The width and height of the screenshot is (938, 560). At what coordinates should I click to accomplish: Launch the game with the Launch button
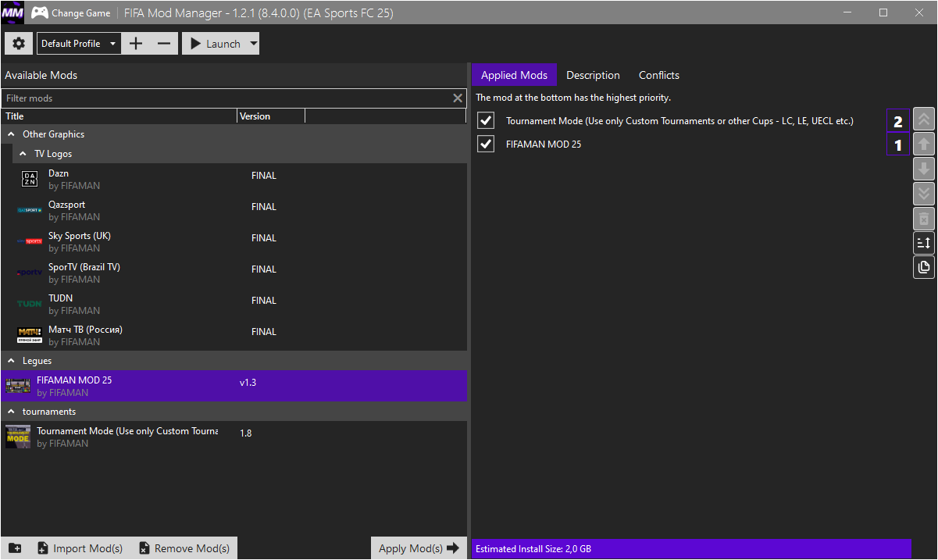click(x=216, y=44)
